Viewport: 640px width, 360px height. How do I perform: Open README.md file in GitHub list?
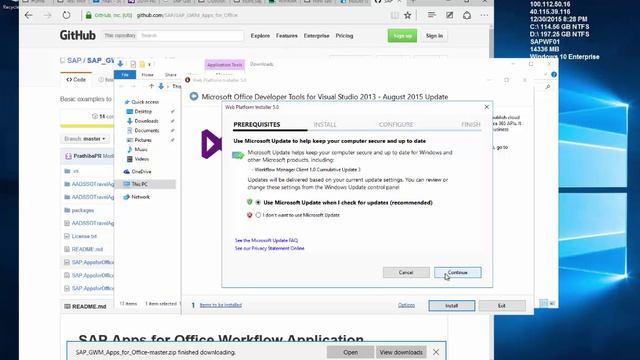click(87, 249)
